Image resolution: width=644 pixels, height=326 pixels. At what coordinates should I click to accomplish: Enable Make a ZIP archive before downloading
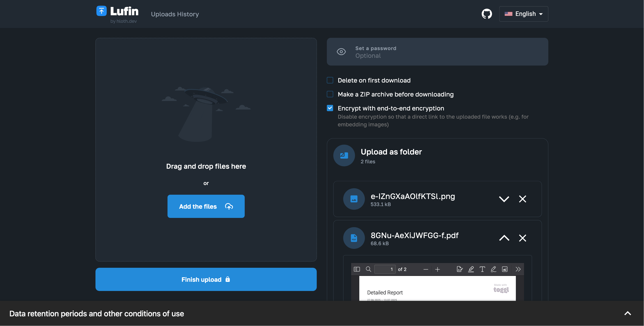(330, 94)
